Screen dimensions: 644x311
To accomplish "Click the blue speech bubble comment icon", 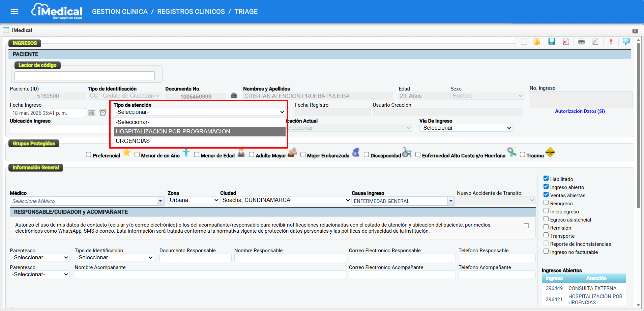I will coord(626,41).
